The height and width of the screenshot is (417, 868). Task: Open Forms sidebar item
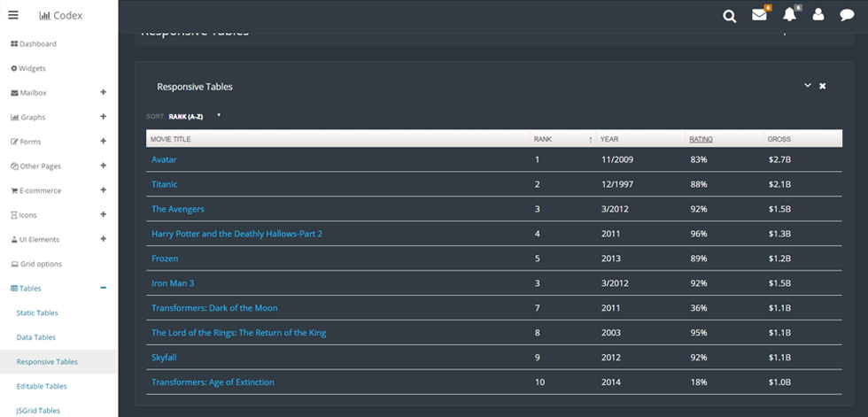26,142
